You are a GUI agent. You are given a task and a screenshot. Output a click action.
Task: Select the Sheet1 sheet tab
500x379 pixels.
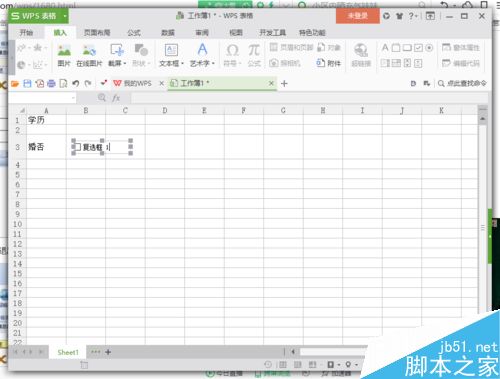pos(68,352)
